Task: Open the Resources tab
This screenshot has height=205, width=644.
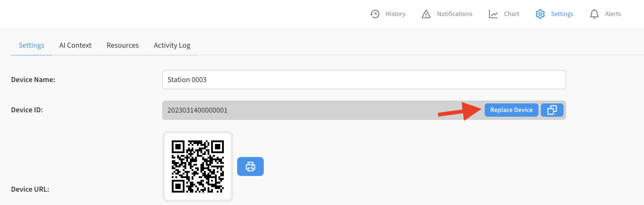Action: (122, 45)
